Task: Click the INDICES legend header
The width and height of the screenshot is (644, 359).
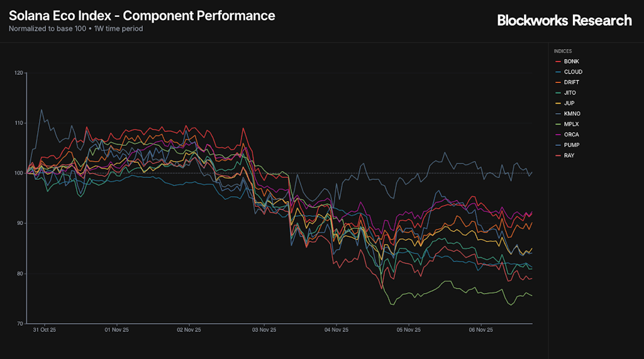Action: [563, 51]
